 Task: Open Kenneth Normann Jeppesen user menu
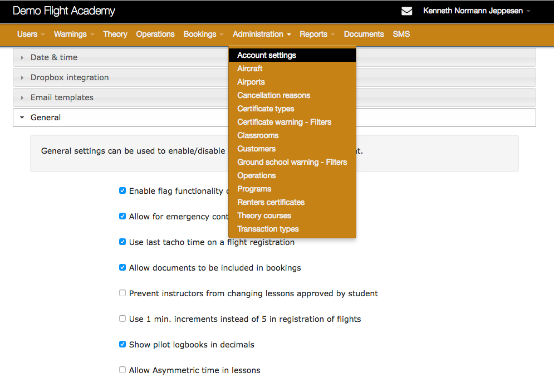pos(477,11)
